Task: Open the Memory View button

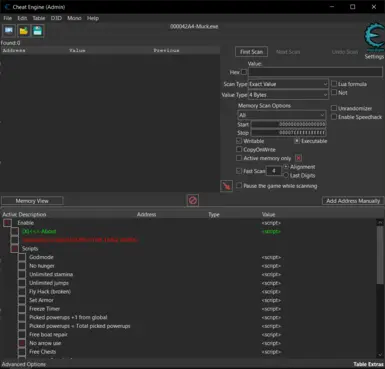Action: click(x=32, y=201)
